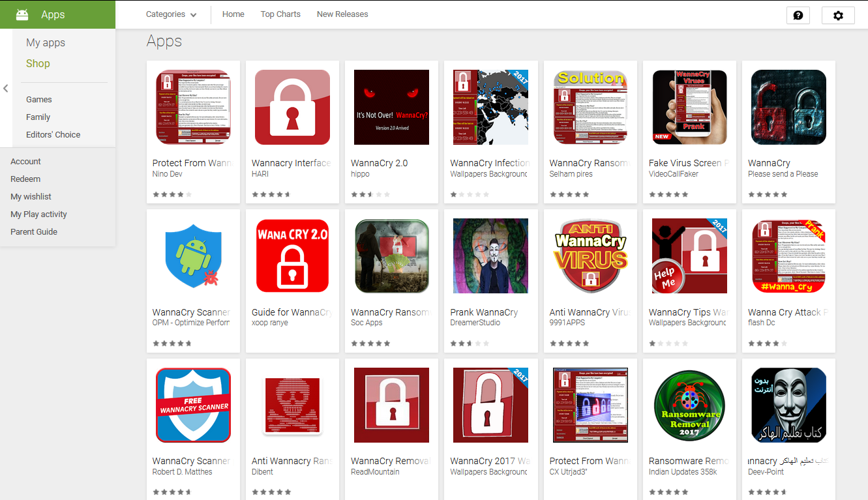Screen dimensions: 868x500
Task: Open the WannaCry 2017 Wallpapers padlock icon
Action: tap(490, 405)
